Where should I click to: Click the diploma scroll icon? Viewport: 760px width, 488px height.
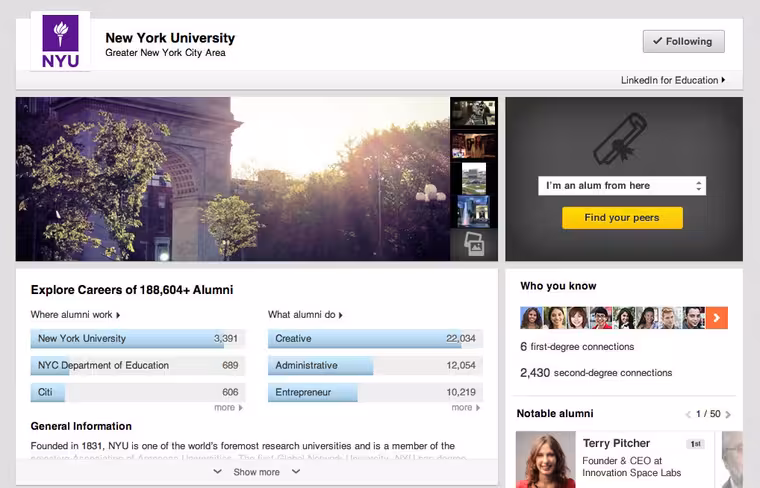point(620,139)
